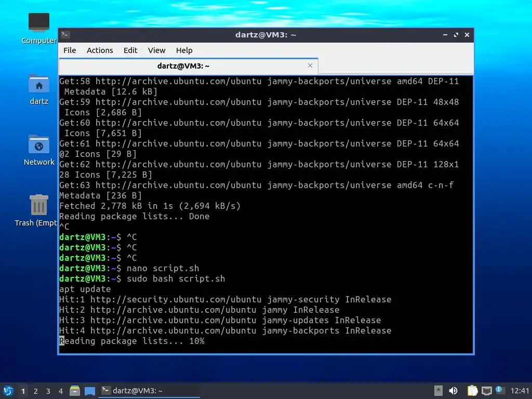Click the 'Get:63' c-n-f line

[x=257, y=185]
